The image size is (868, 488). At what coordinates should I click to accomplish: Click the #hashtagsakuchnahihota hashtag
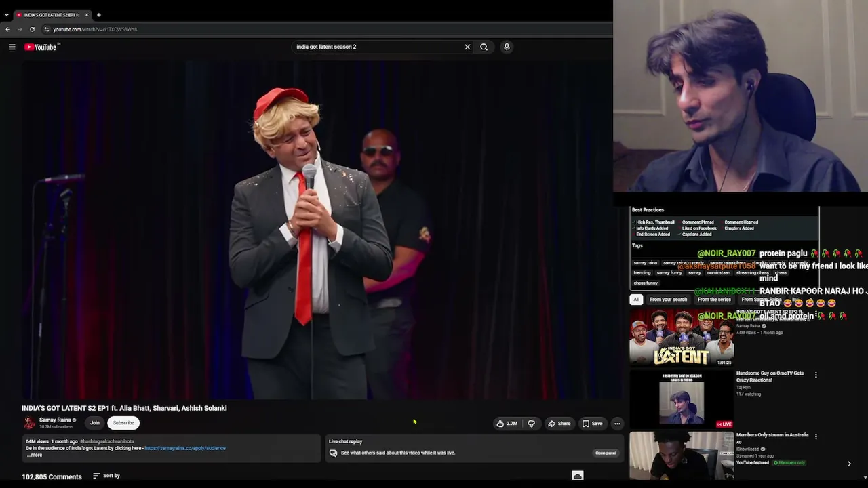106,441
